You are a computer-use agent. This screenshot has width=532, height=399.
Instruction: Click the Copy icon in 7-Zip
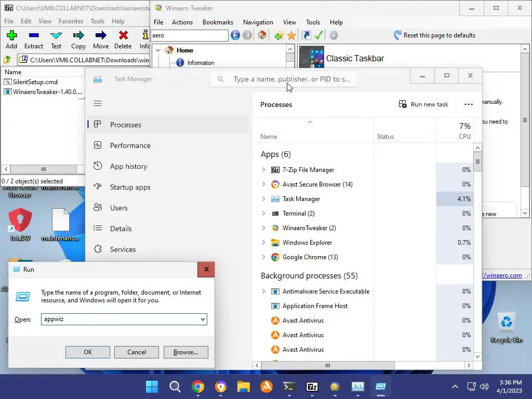tap(78, 35)
